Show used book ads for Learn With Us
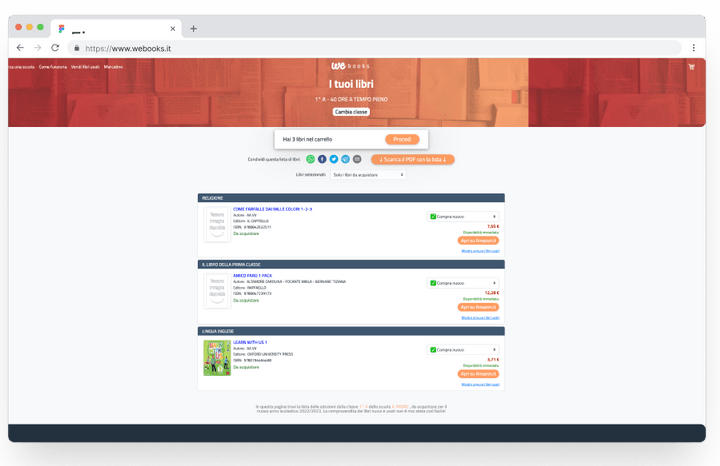Screen dimensions: 720x466 pos(480,385)
